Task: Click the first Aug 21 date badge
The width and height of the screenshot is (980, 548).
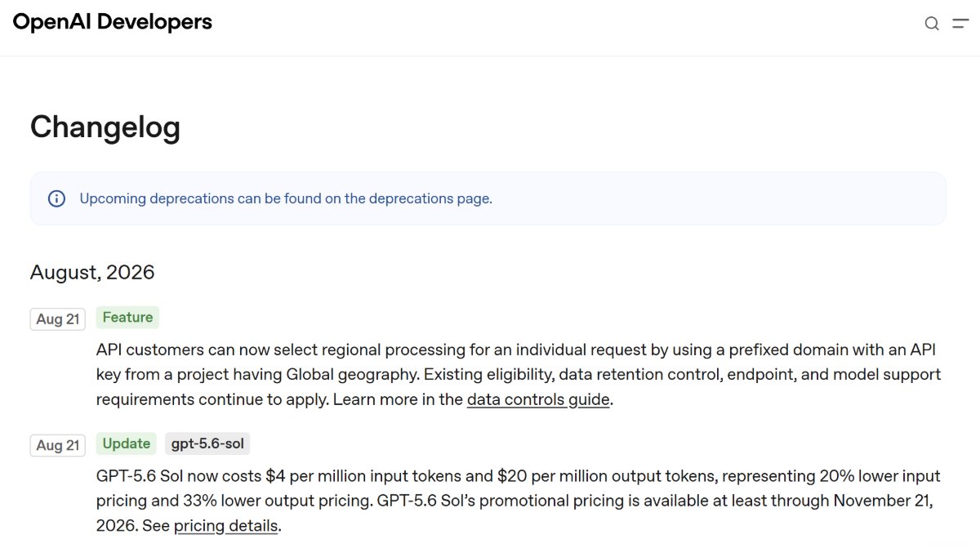Action: click(x=58, y=319)
